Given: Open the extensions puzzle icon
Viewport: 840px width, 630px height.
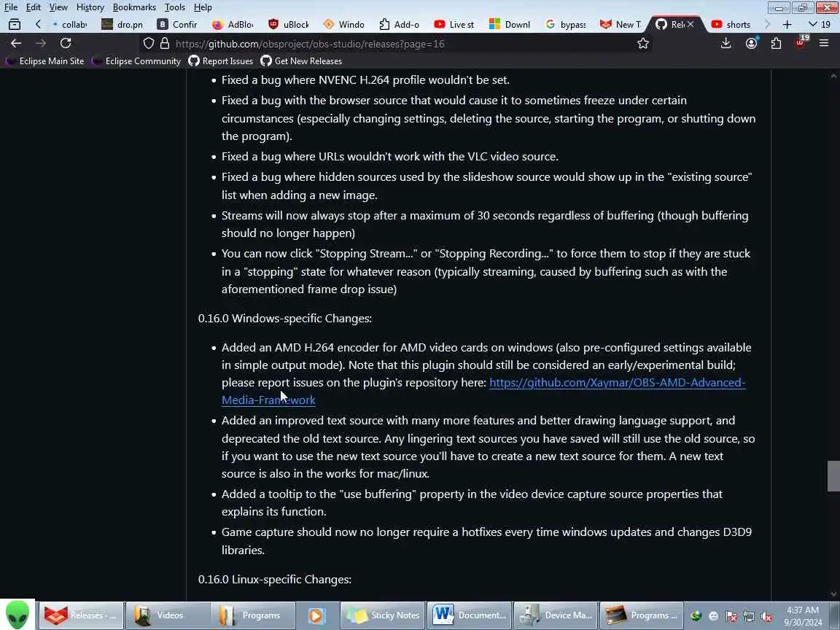Looking at the screenshot, I should click(776, 44).
